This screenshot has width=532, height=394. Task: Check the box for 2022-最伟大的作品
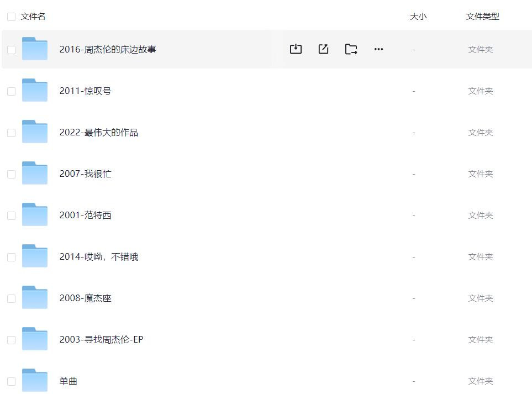click(11, 133)
